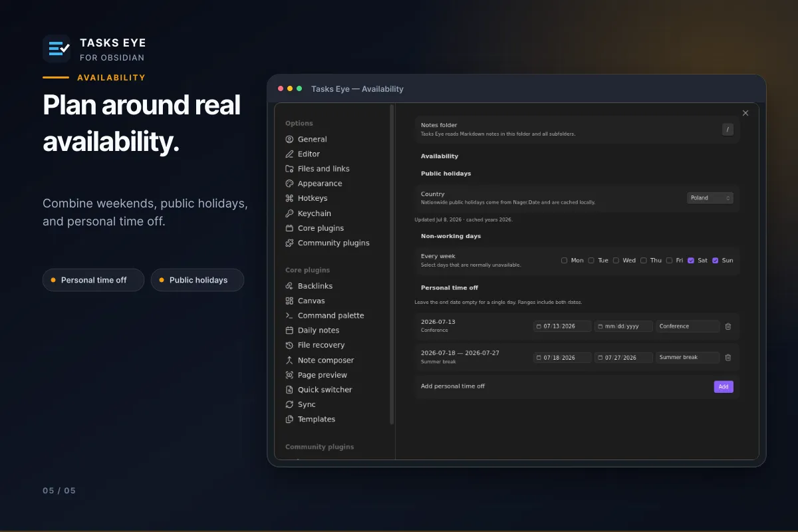Image resolution: width=798 pixels, height=532 pixels.
Task: Check the Thu non-working day box
Action: (x=644, y=261)
